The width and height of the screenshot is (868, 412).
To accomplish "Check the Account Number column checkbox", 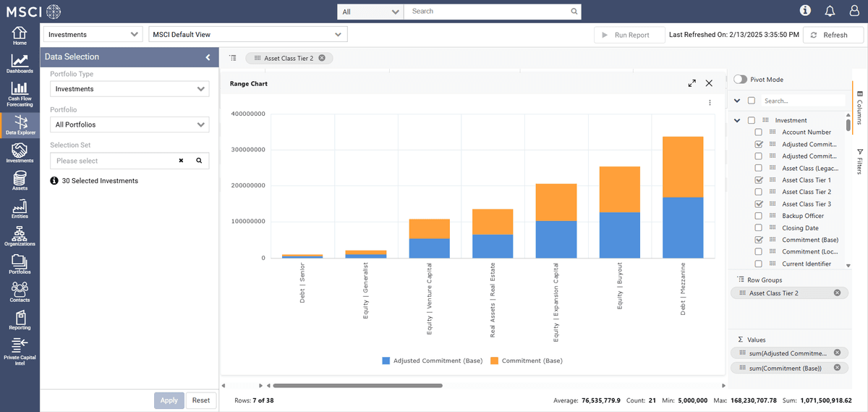I will (759, 133).
